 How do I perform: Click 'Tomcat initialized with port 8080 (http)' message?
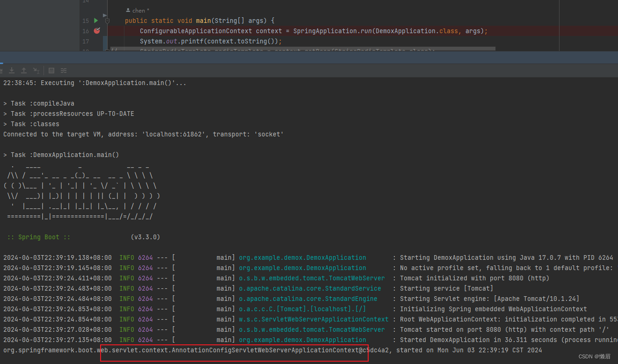[x=475, y=278]
